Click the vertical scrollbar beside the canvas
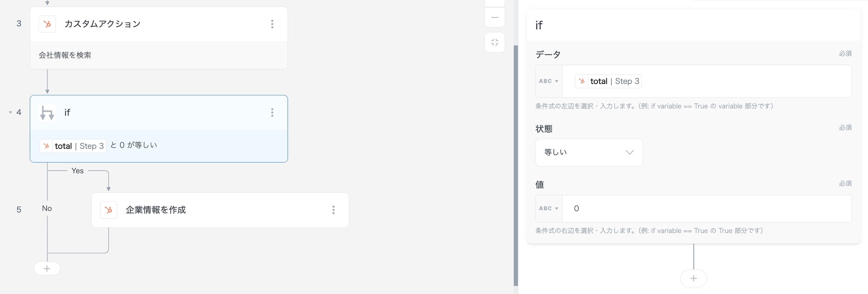 pyautogui.click(x=516, y=166)
